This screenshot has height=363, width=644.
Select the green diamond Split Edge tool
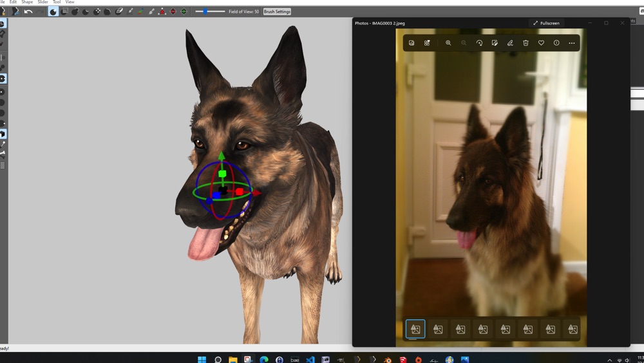click(x=184, y=12)
